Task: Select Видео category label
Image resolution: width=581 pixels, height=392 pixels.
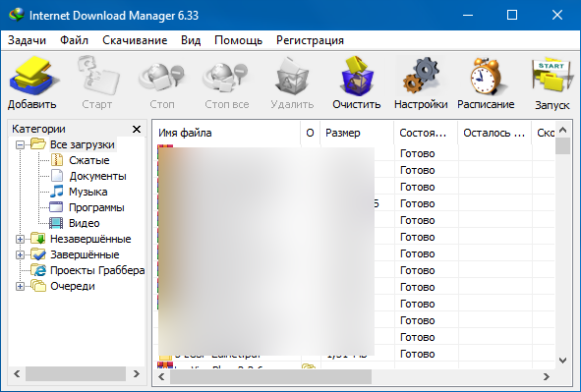Action: click(85, 224)
